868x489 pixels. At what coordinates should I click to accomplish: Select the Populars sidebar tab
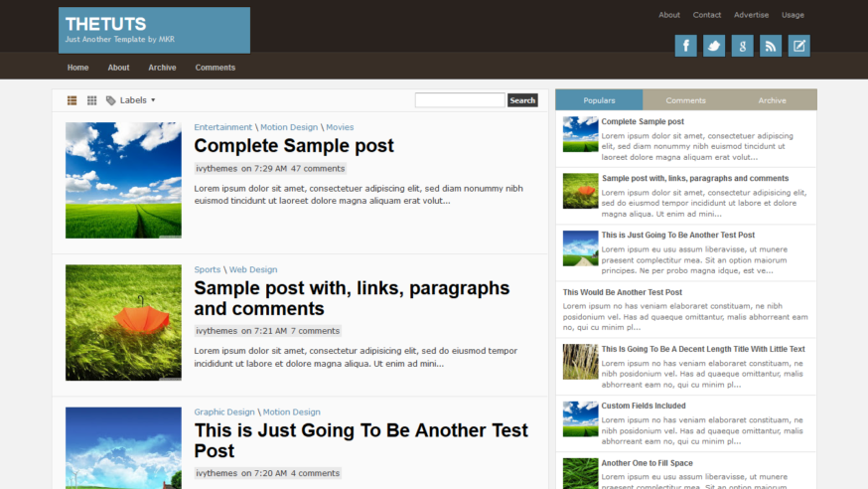[x=599, y=100]
